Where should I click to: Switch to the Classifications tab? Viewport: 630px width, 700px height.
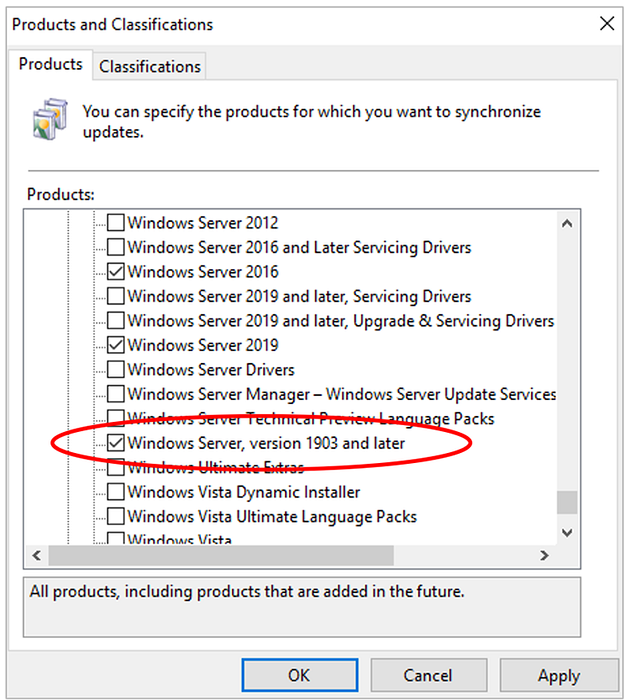point(150,67)
